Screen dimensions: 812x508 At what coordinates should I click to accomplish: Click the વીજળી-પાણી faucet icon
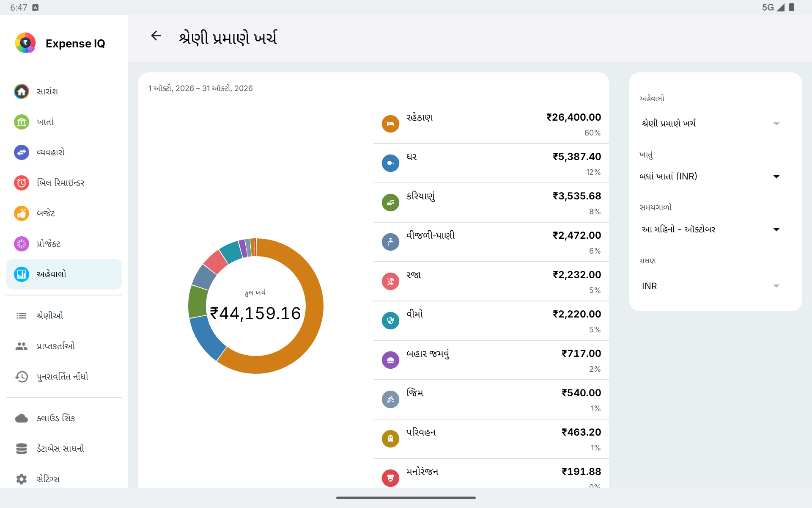pyautogui.click(x=390, y=242)
